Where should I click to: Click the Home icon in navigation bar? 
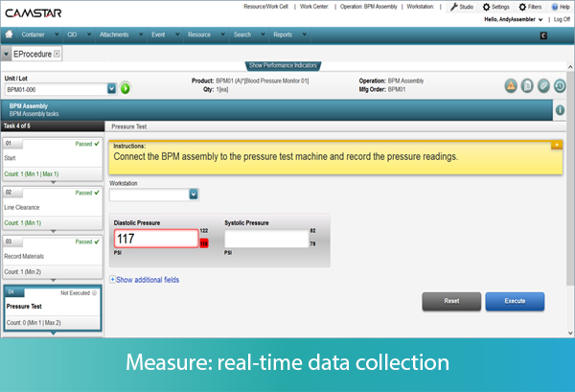pyautogui.click(x=10, y=35)
